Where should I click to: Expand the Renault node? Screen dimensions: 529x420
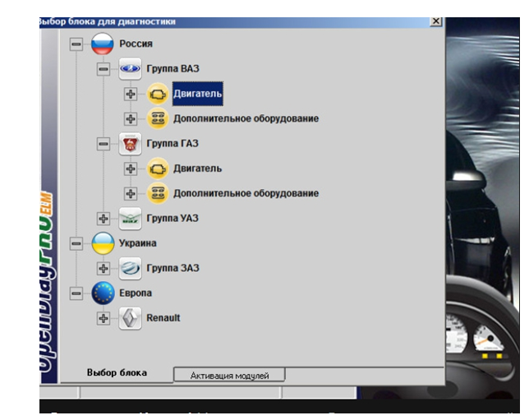(x=103, y=318)
